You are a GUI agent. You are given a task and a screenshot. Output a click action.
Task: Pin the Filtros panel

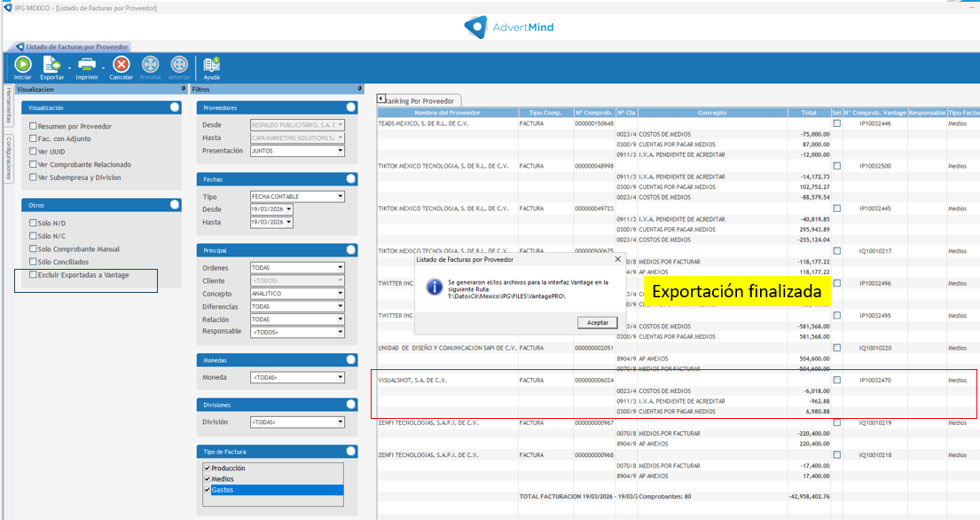(359, 89)
